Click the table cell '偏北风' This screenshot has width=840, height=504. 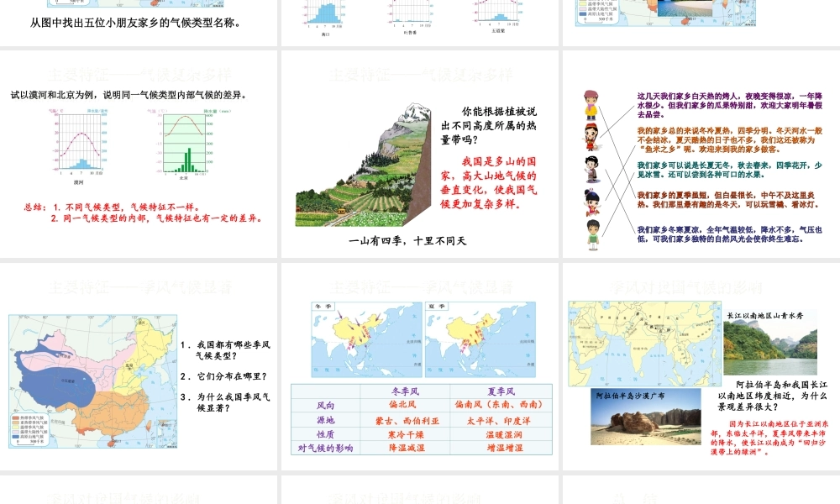pos(402,404)
